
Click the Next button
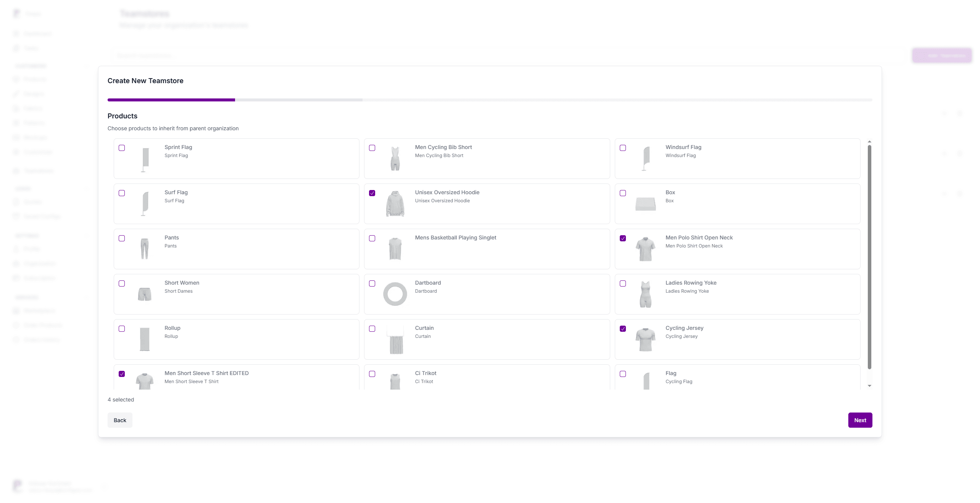coord(860,420)
